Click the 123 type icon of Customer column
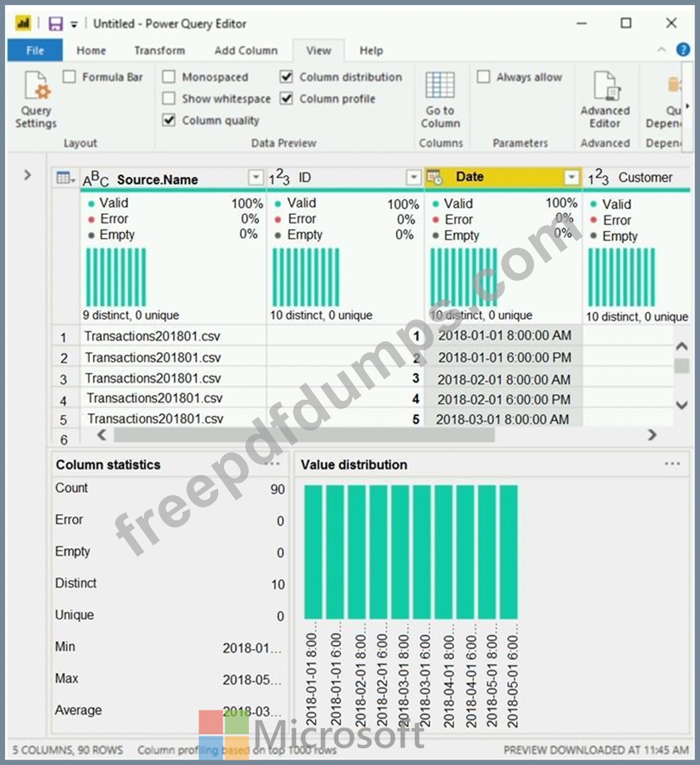Screen dimensions: 700x765 [598, 178]
